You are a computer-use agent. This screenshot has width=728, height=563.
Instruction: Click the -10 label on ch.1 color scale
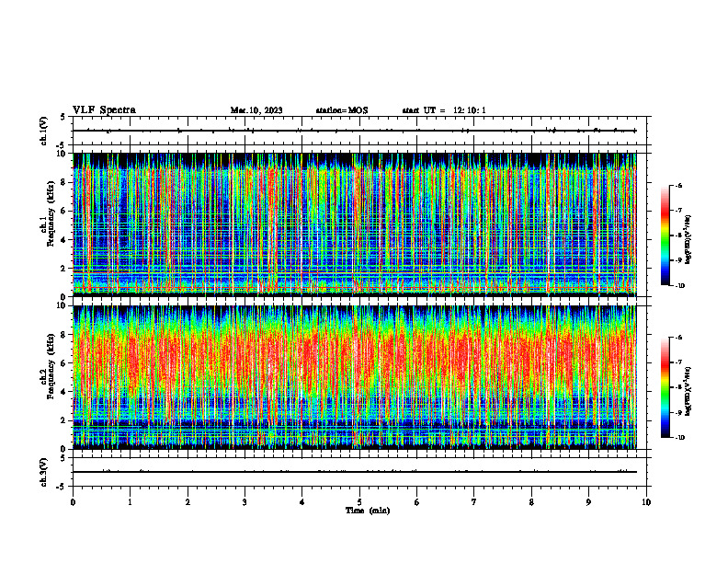pos(680,285)
